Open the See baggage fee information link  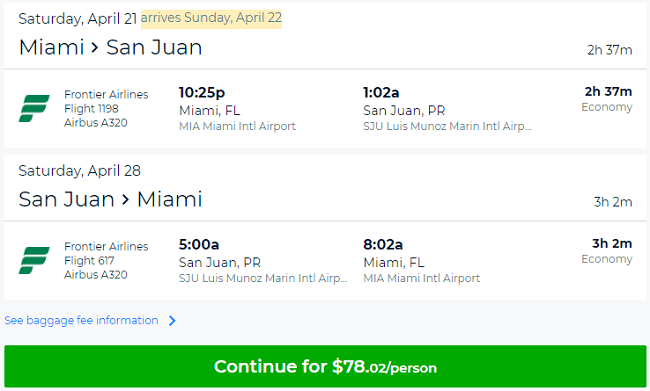[x=81, y=321]
